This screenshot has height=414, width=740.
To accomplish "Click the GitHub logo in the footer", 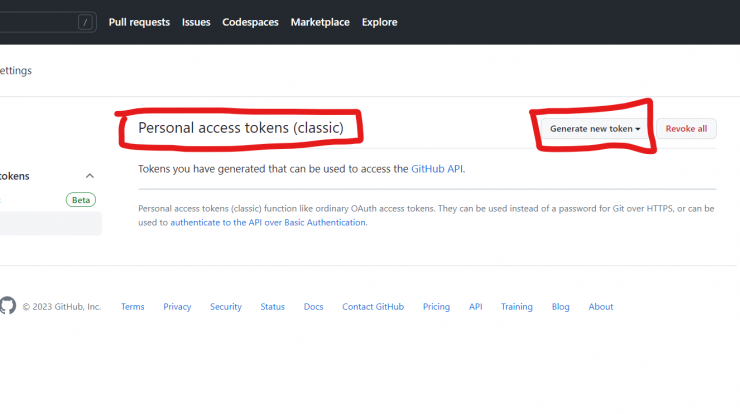I will pos(8,305).
